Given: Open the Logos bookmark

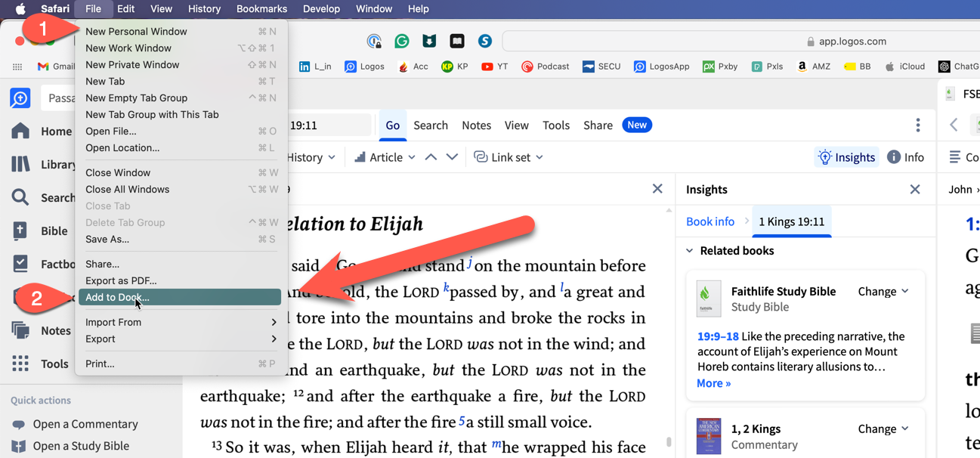Looking at the screenshot, I should pos(364,67).
